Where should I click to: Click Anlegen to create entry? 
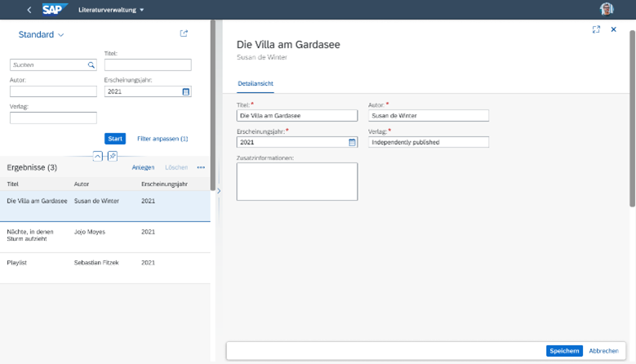[143, 167]
